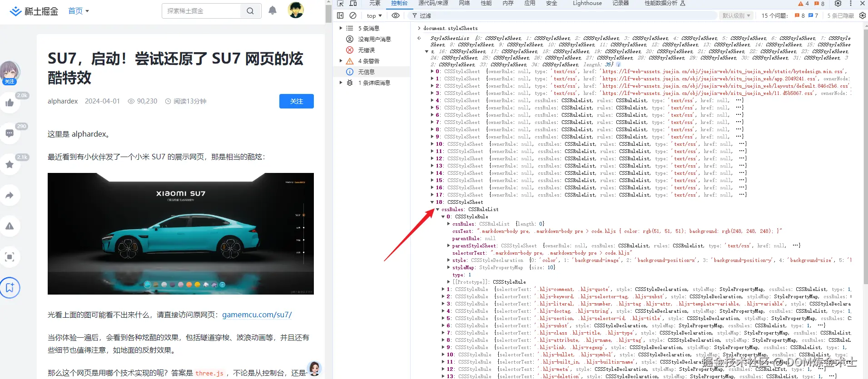Toggle console sidebar panel icon

click(340, 15)
